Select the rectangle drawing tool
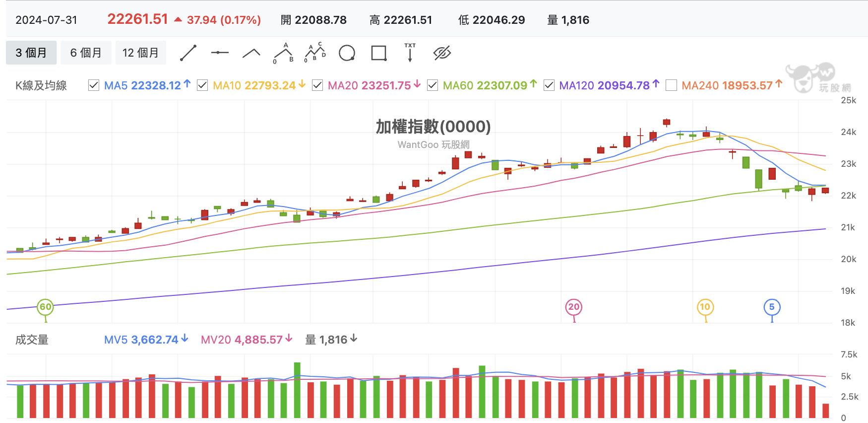This screenshot has width=868, height=423. 379,53
